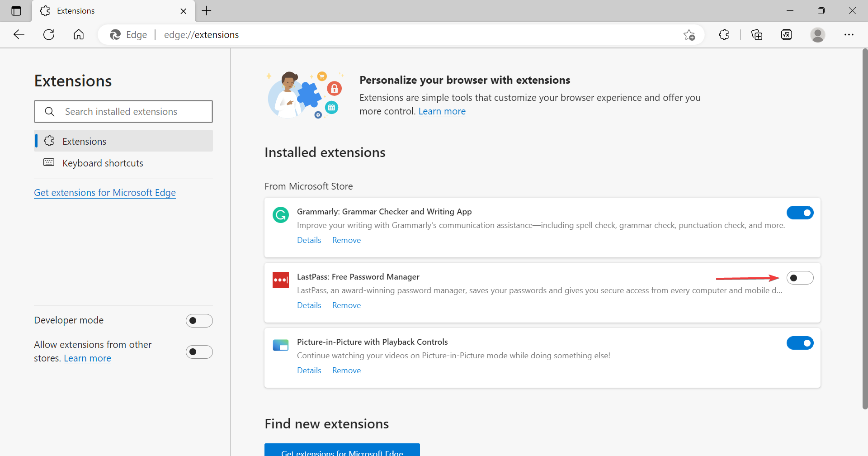Click the Extensions tab title
The width and height of the screenshot is (868, 456).
76,11
